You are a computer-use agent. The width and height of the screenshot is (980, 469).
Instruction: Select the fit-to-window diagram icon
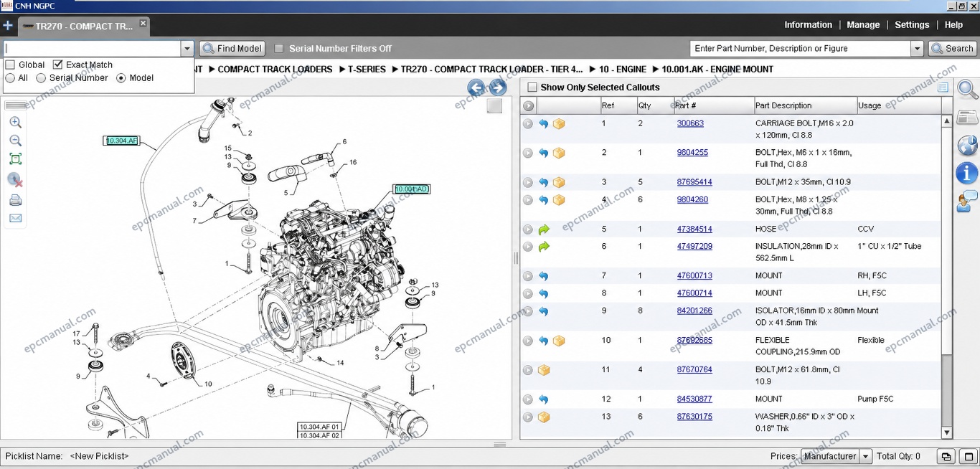click(x=15, y=159)
